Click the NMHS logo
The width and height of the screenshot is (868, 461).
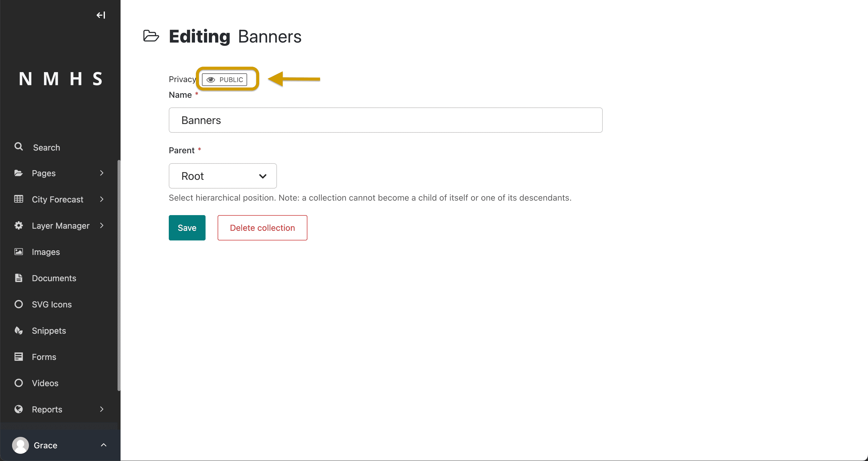pos(60,79)
